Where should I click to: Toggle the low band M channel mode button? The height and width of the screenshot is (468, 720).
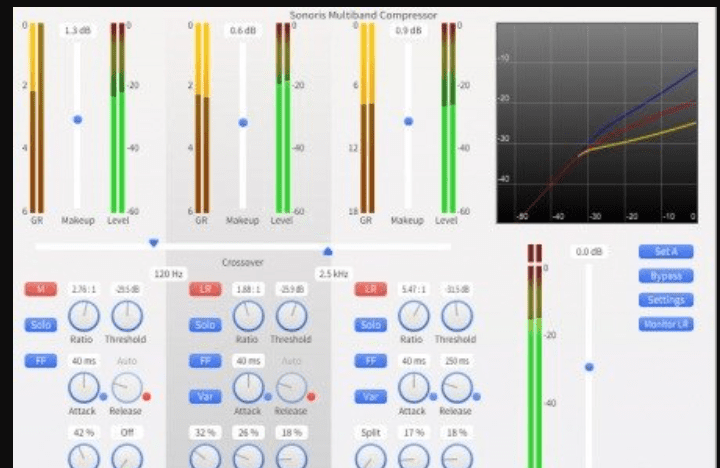pos(41,289)
